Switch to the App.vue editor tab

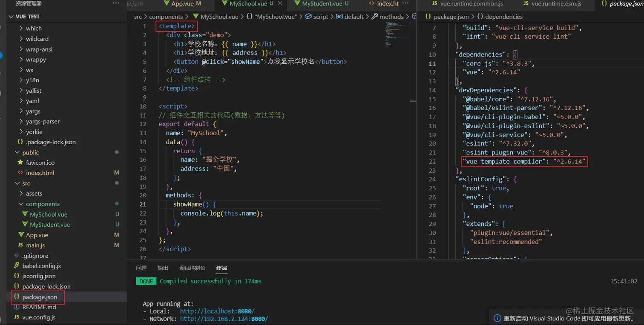click(182, 3)
